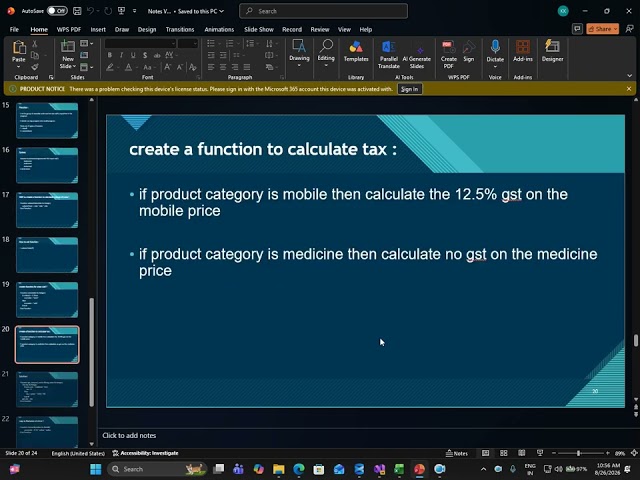This screenshot has height=480, width=640.
Task: Click AI Generate Slides
Action: 417,54
